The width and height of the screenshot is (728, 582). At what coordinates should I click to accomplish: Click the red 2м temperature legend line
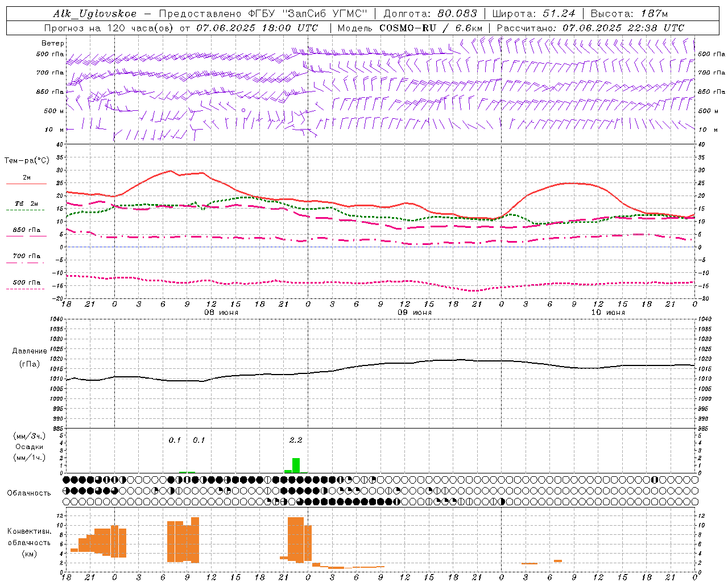pyautogui.click(x=26, y=184)
